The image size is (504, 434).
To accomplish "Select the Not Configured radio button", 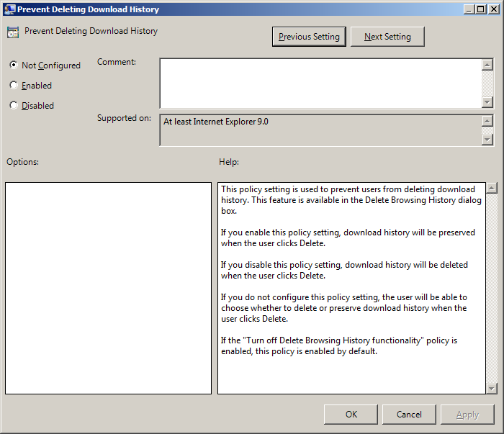I will (x=14, y=65).
